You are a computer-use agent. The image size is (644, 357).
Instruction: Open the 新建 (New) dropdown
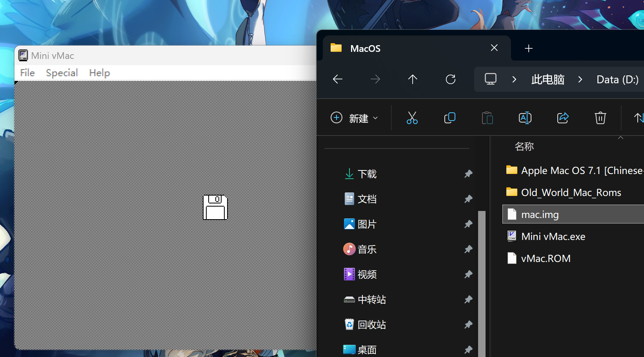(355, 118)
